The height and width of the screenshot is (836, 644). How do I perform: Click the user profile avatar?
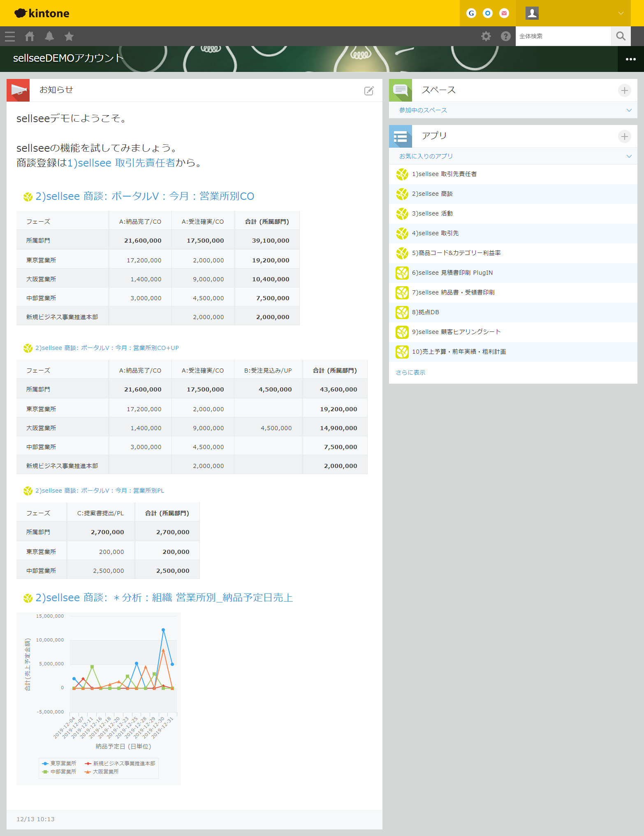(x=532, y=13)
